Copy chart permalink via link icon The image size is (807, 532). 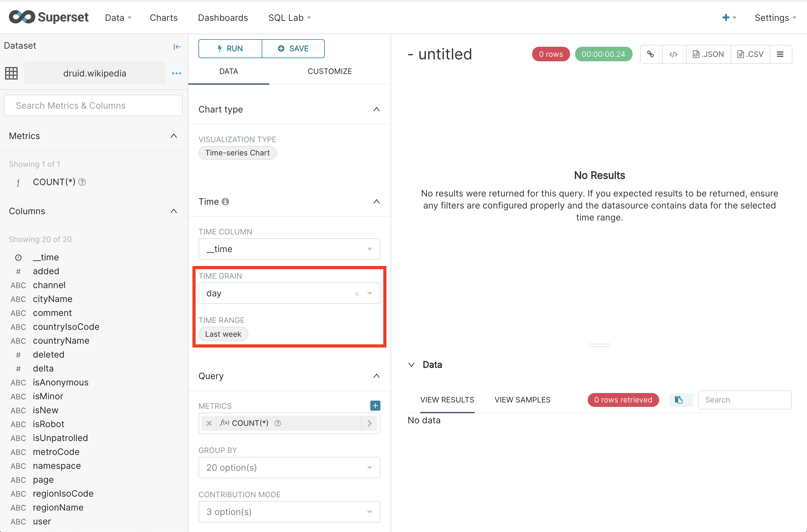[x=651, y=54]
